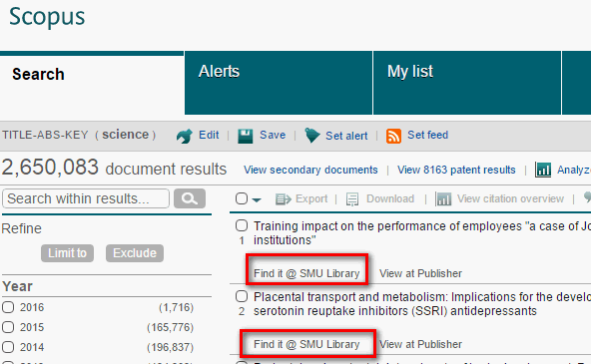Open View citation overview link
The image size is (591, 364).
click(510, 198)
